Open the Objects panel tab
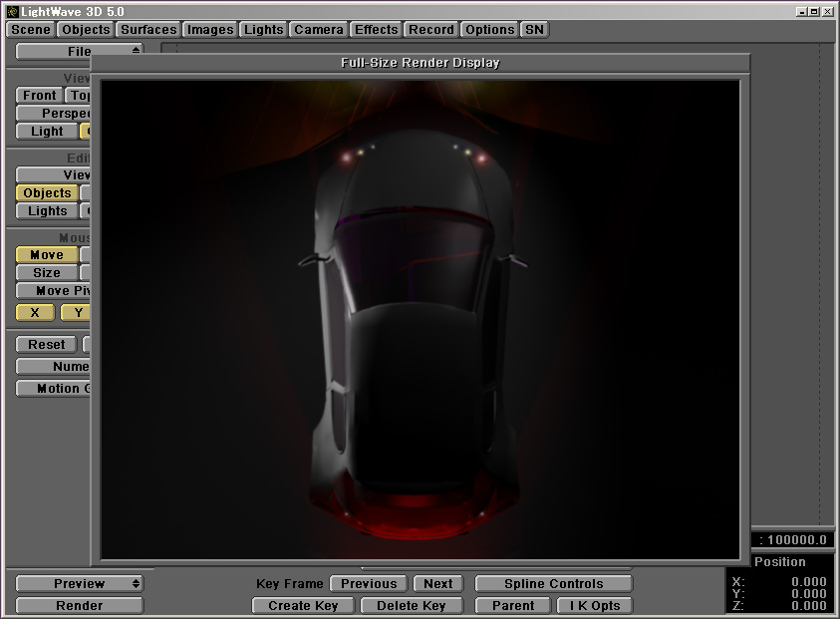 click(x=86, y=30)
